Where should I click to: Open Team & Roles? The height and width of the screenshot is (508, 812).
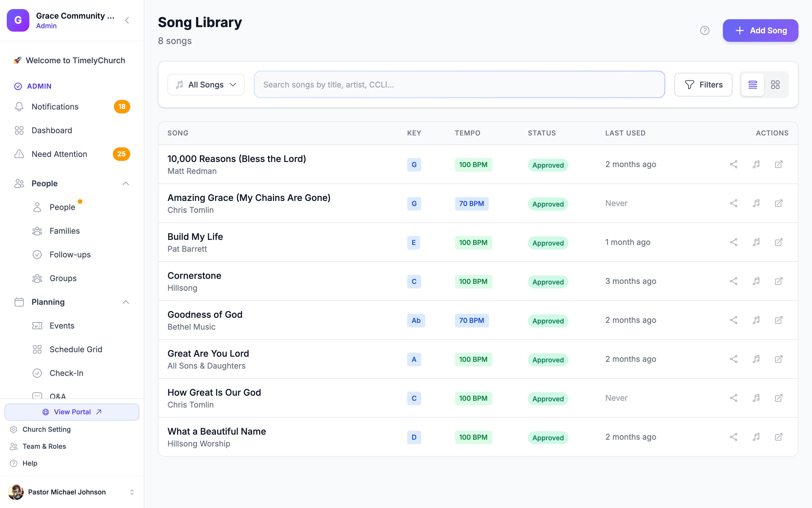click(44, 446)
